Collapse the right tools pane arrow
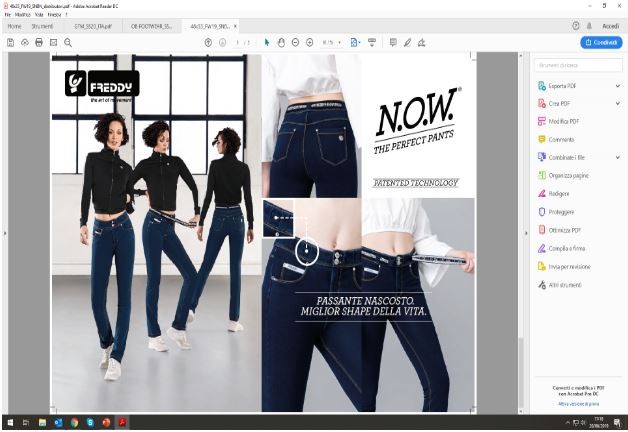 click(x=526, y=233)
